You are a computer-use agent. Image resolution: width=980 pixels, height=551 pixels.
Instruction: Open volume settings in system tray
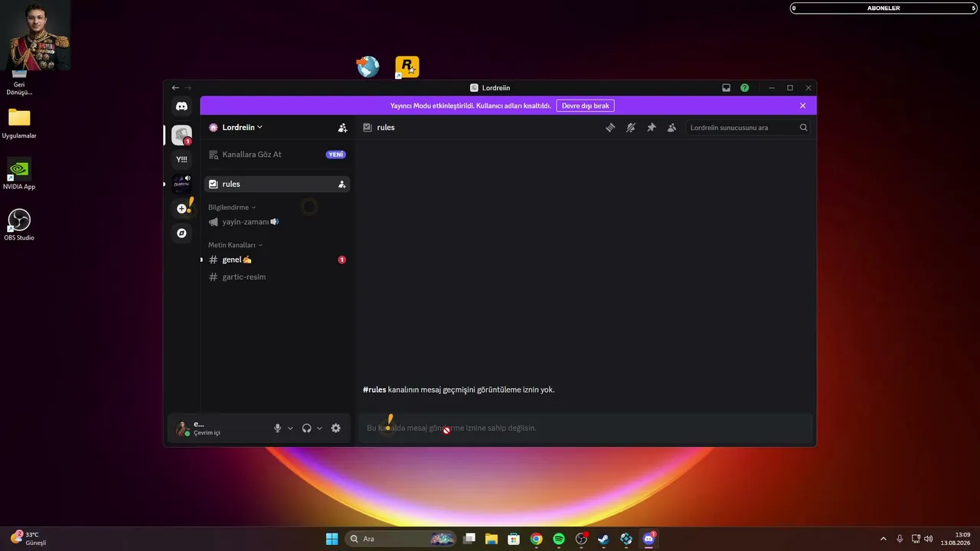[x=929, y=539]
